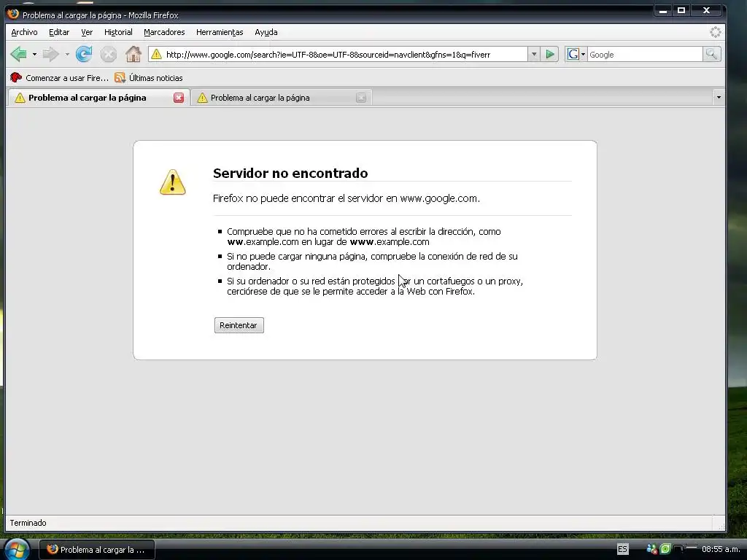Select the Firefox taskbar button
Screen dimensions: 747x560
97,550
